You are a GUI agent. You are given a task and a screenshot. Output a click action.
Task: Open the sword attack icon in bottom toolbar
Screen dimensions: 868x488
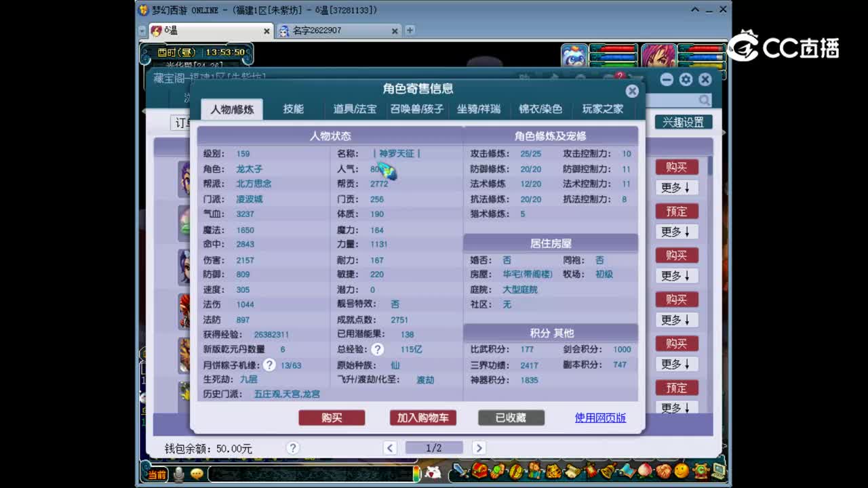pyautogui.click(x=460, y=470)
